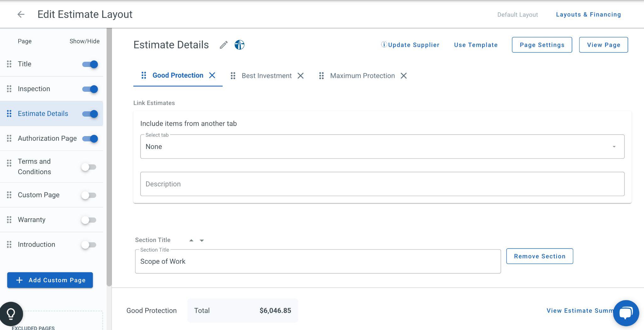
Task: Click the drag handle beside Inspection page
Action: 9,89
